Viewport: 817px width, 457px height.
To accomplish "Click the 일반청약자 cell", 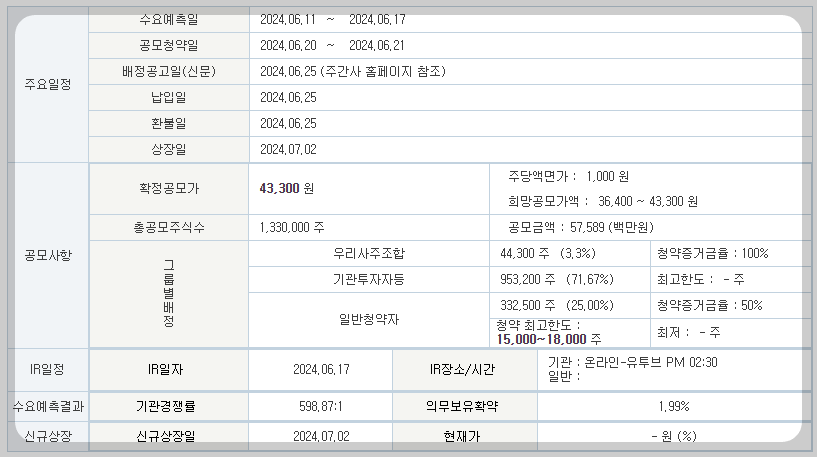I will pyautogui.click(x=369, y=319).
